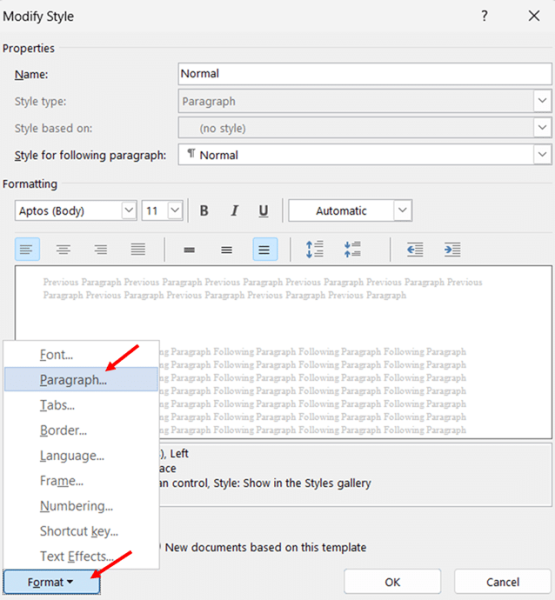Image resolution: width=555 pixels, height=600 pixels.
Task: Decrease indent icon
Action: tap(415, 249)
